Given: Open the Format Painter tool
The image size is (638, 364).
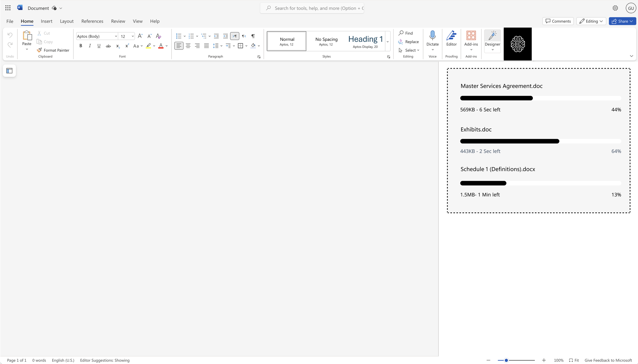Looking at the screenshot, I should click(x=53, y=50).
